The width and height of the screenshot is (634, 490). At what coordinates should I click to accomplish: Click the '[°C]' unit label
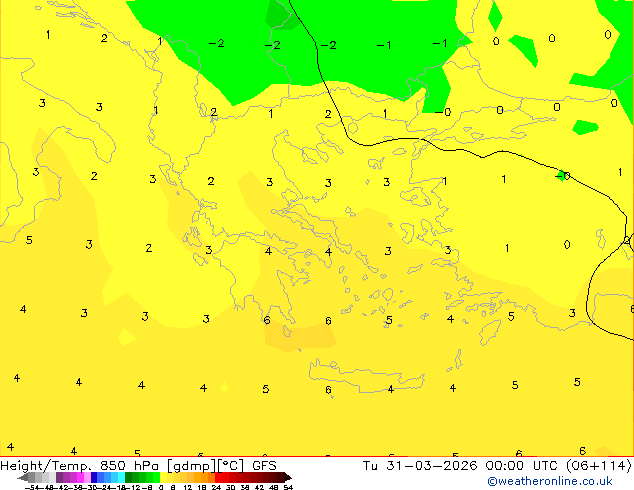tap(231, 466)
